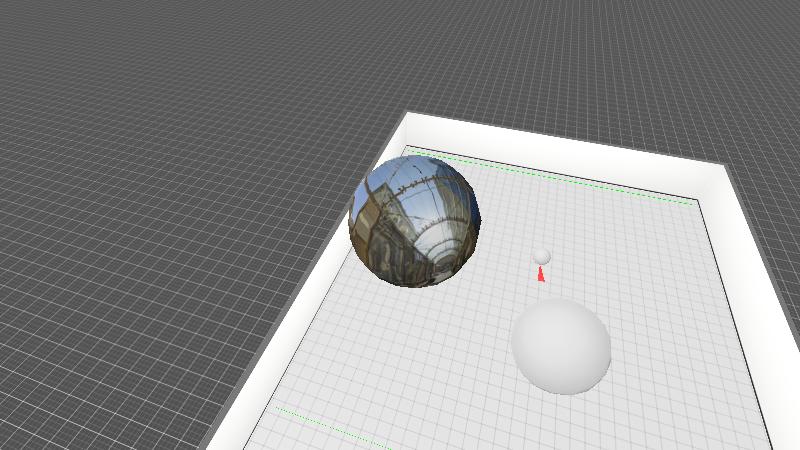Select the green dashed line at bottom left
800x450 pixels.
pyautogui.click(x=330, y=427)
